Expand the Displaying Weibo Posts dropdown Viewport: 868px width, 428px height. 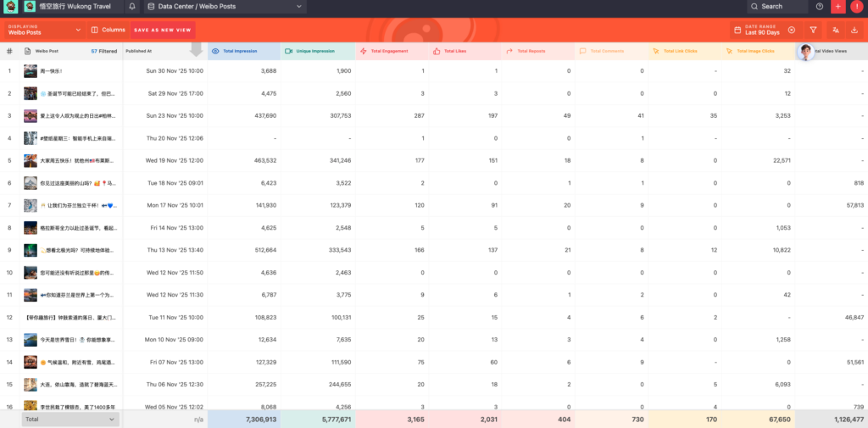44,30
